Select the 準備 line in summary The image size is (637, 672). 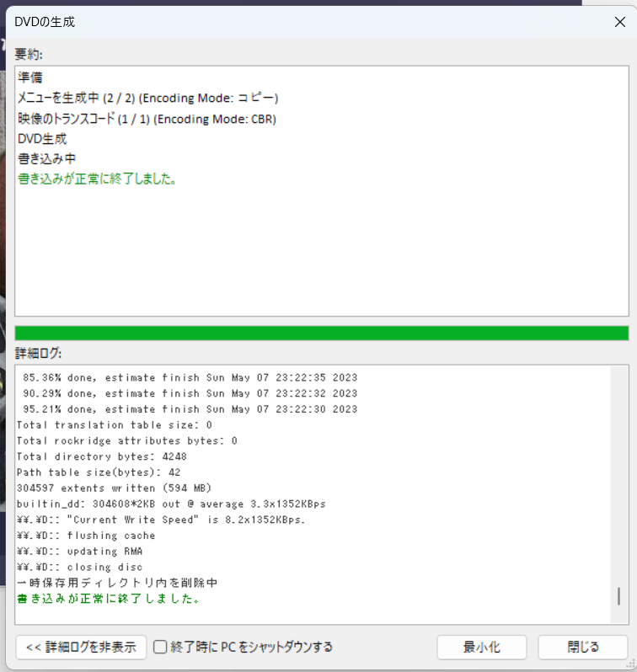click(x=30, y=77)
